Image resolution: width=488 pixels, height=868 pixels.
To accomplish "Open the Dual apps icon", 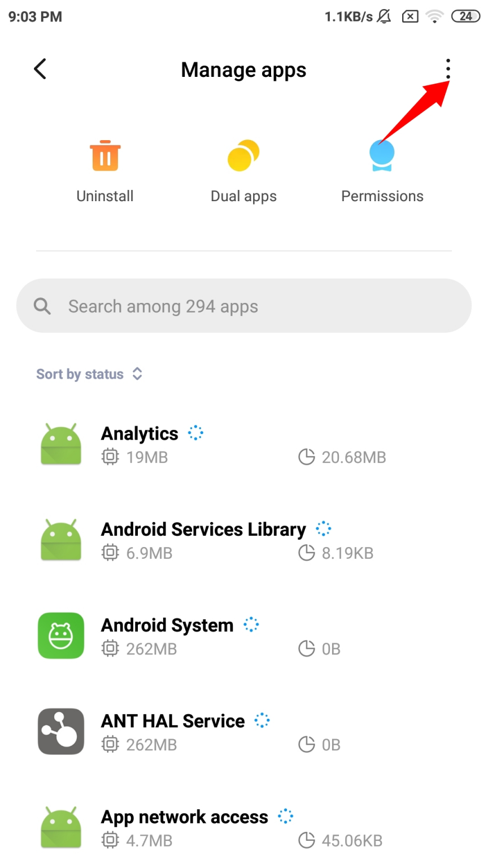I will tap(243, 155).
